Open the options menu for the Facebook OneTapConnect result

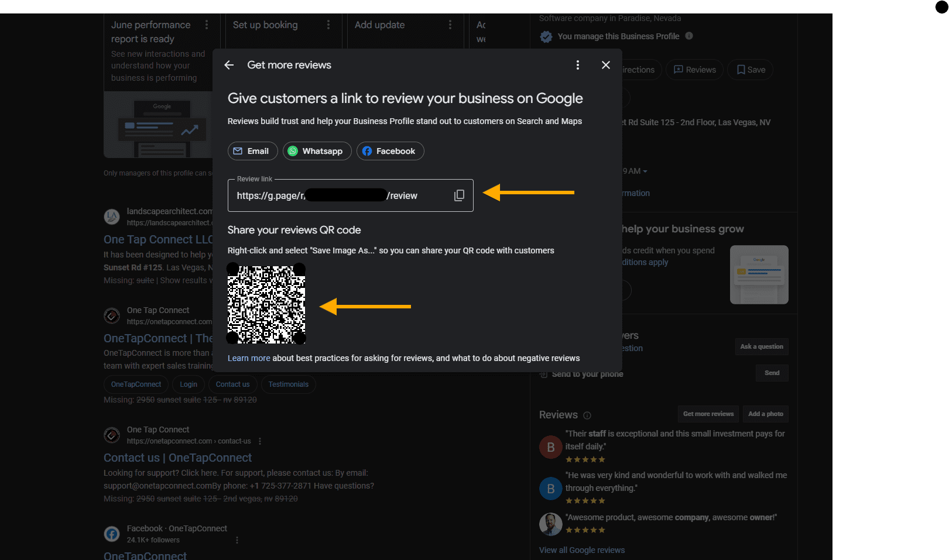point(237,540)
